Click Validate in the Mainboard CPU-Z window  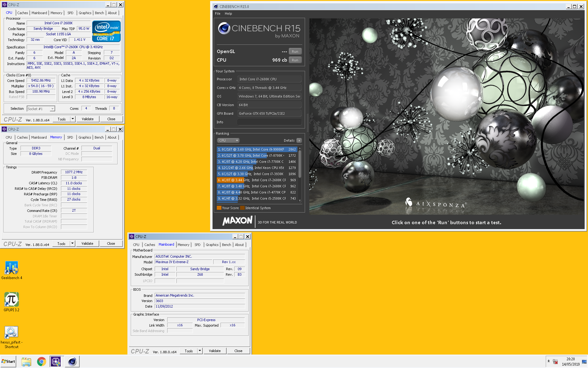(x=215, y=351)
